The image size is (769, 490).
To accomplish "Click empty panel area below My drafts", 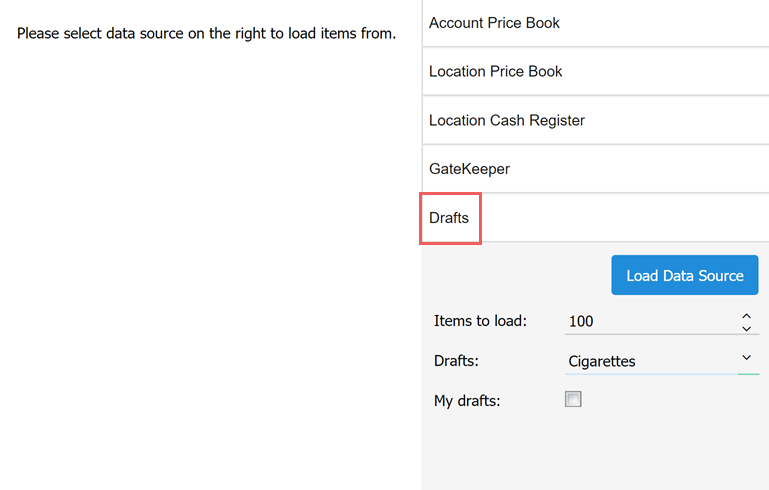I will pos(595,451).
